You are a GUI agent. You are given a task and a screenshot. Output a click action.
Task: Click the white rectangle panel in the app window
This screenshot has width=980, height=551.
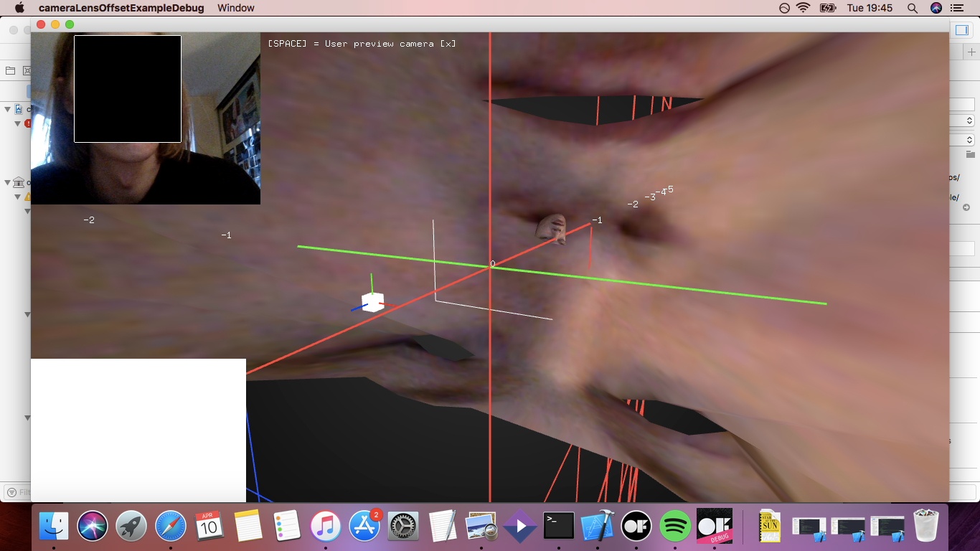tap(138, 430)
